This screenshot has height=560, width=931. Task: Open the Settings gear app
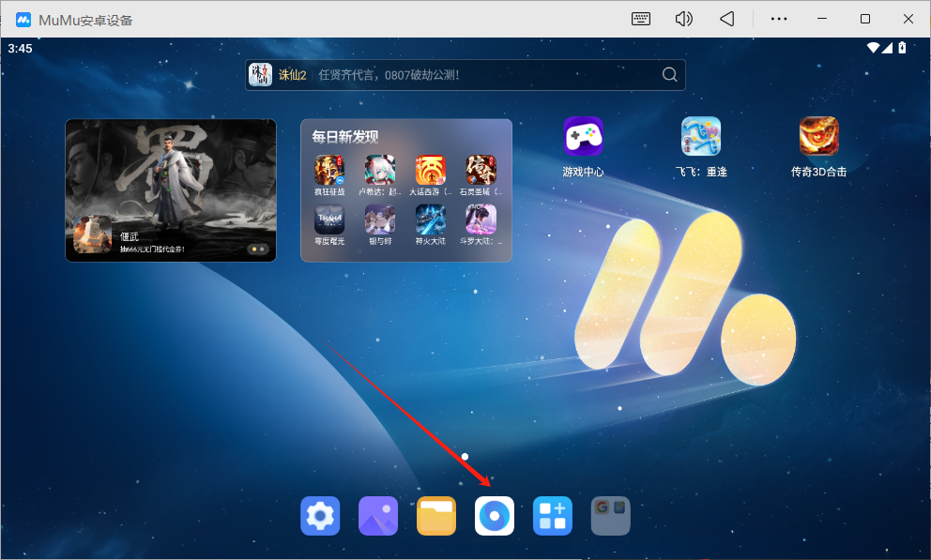pyautogui.click(x=320, y=516)
